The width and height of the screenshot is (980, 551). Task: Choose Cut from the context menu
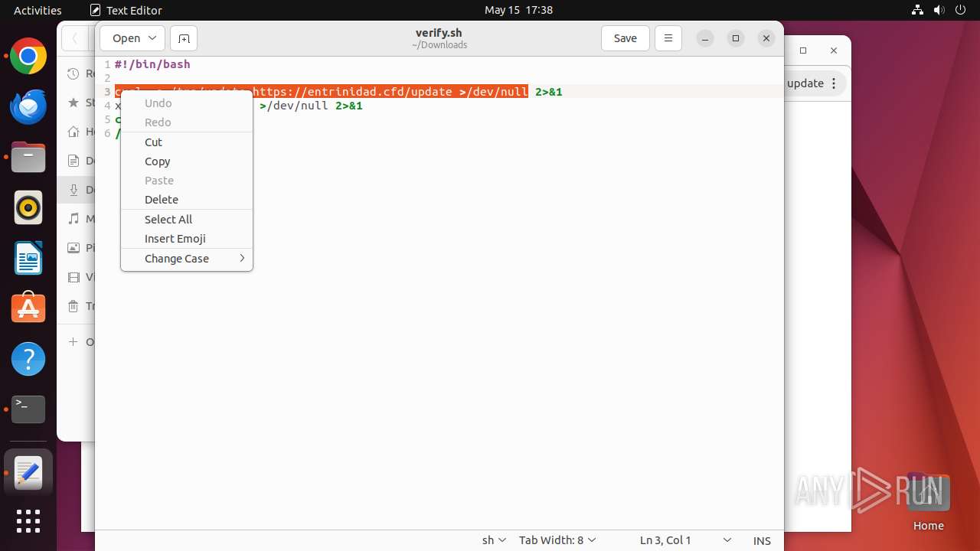pyautogui.click(x=187, y=142)
